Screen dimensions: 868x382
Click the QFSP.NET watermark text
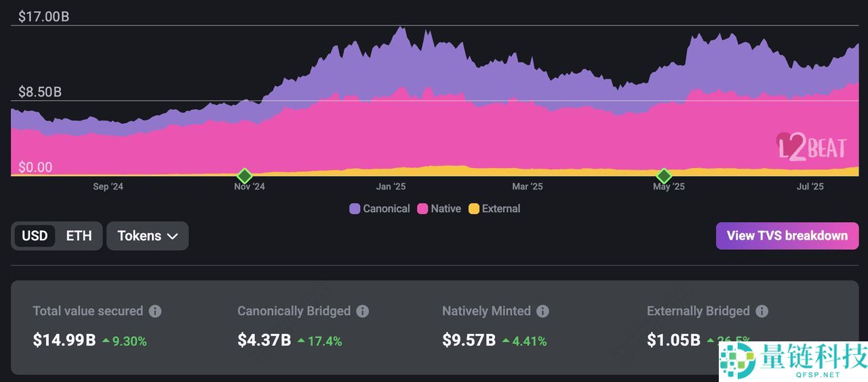pyautogui.click(x=815, y=375)
